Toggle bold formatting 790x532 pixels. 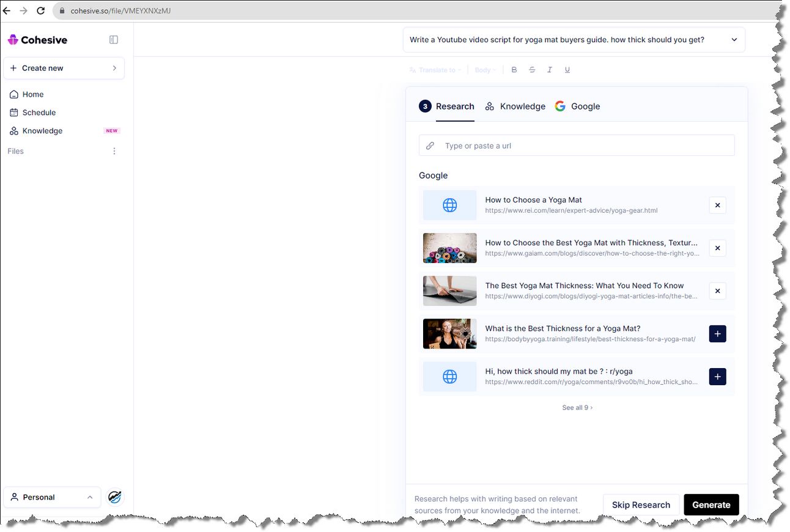514,70
